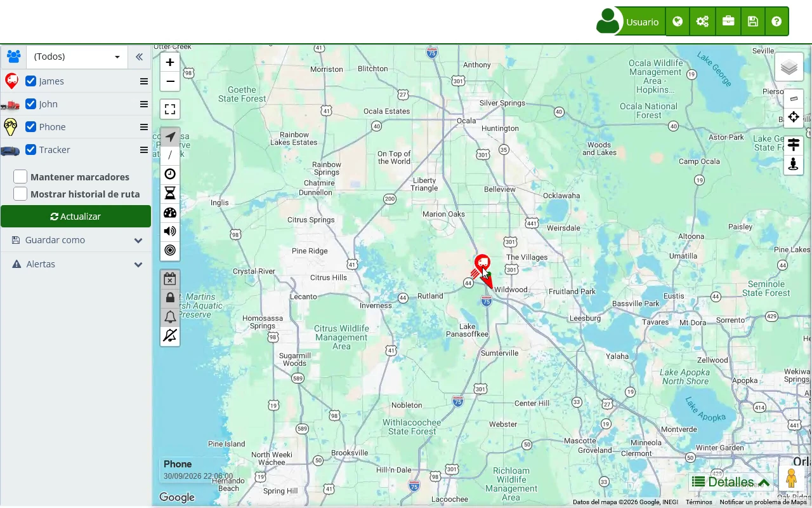Click the speedometer gauge icon
The height and width of the screenshot is (508, 812).
[170, 213]
